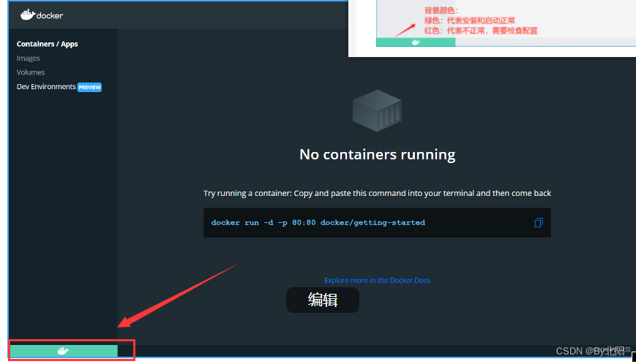Copy the docker run command with the copy icon
Viewport: 636px width, 364px height.
pos(538,223)
